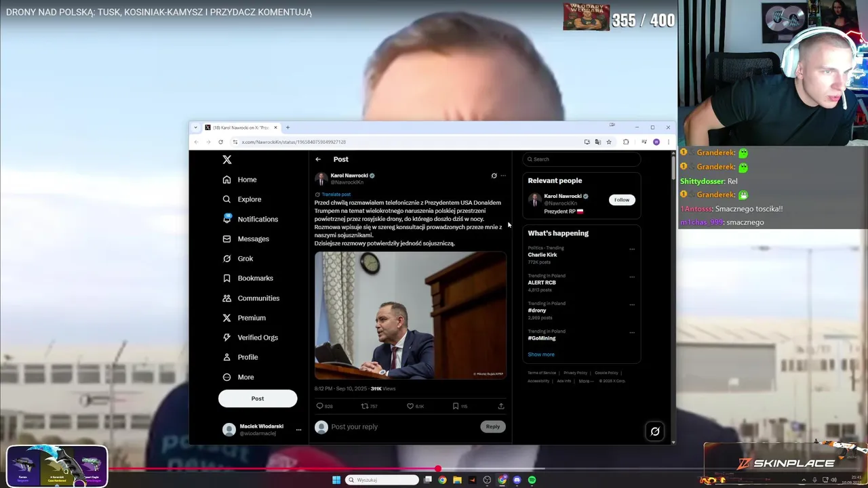Open Windows Start menu

click(x=336, y=480)
